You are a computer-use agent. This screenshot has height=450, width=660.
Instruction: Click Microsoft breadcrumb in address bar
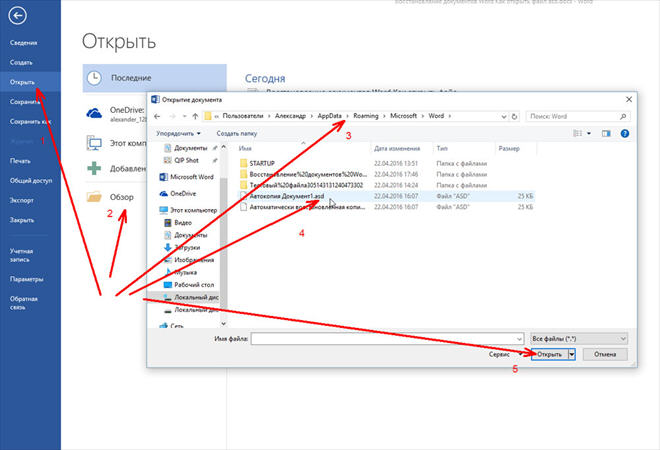tap(403, 116)
